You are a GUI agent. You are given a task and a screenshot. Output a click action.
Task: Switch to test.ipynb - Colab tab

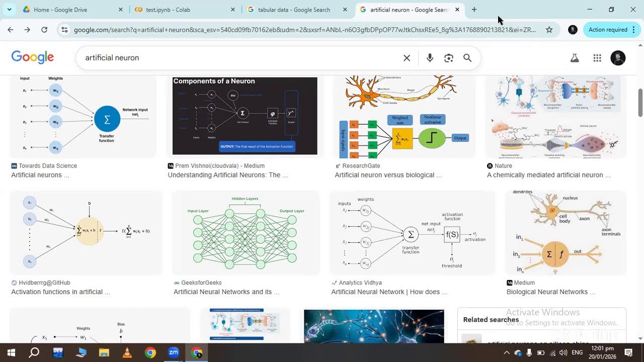[185, 10]
